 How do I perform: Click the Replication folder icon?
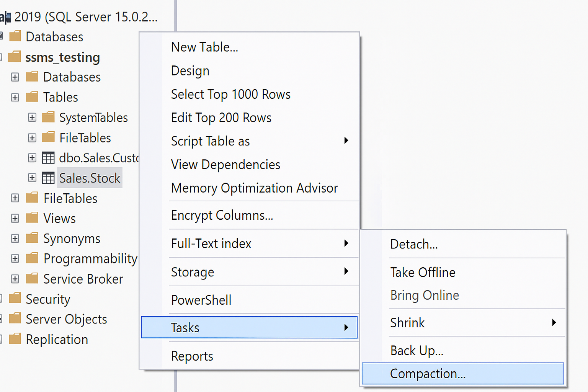click(x=15, y=339)
